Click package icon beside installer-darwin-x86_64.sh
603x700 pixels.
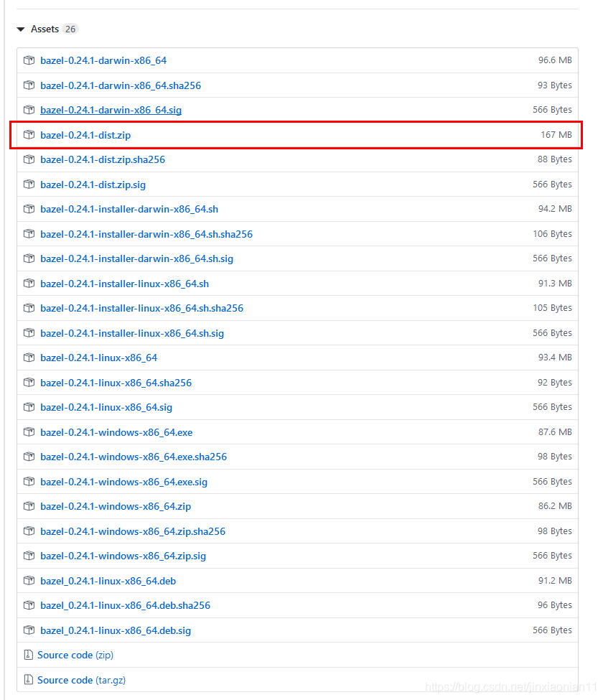point(29,208)
